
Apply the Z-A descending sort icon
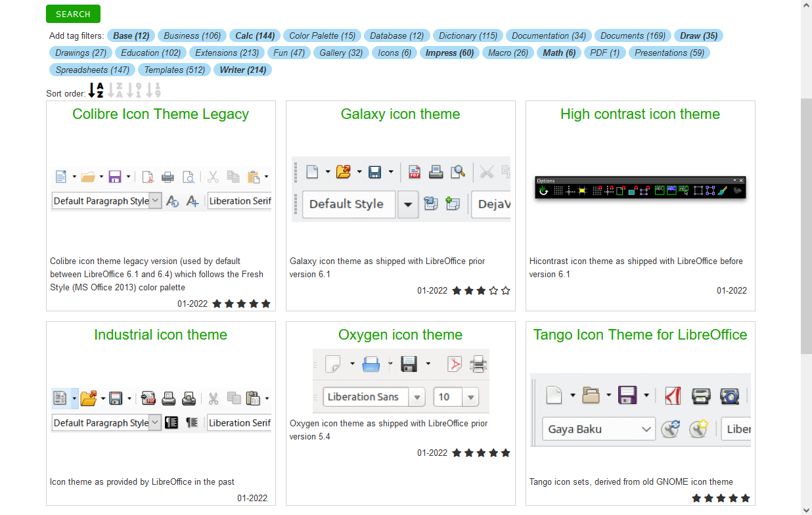click(115, 90)
